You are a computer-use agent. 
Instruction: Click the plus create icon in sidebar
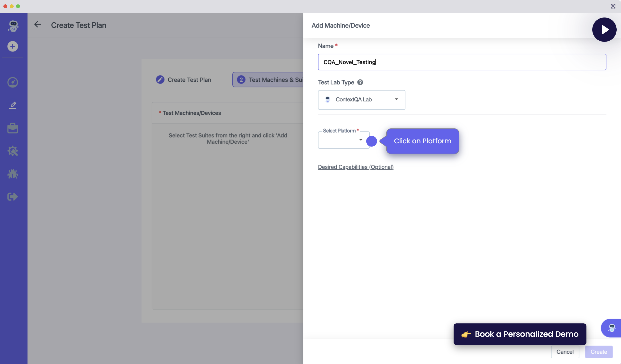[x=13, y=46]
